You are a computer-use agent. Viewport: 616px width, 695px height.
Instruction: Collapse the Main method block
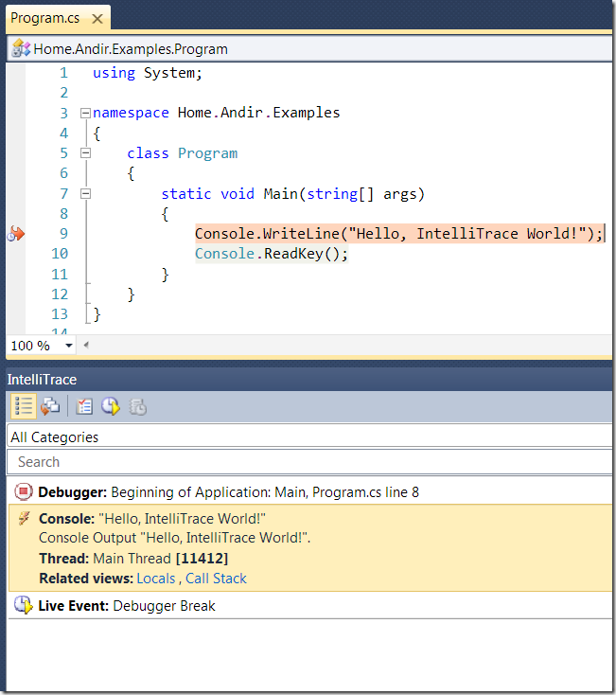tap(85, 194)
